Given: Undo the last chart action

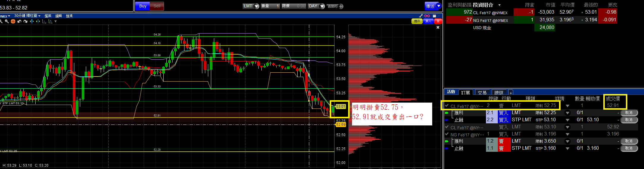Looking at the screenshot, I should tap(19, 21).
